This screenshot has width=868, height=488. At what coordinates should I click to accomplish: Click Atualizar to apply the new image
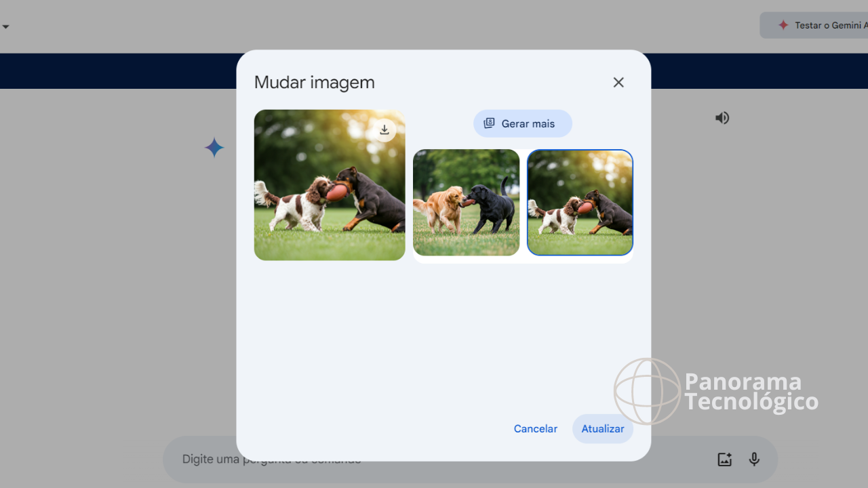click(602, 428)
